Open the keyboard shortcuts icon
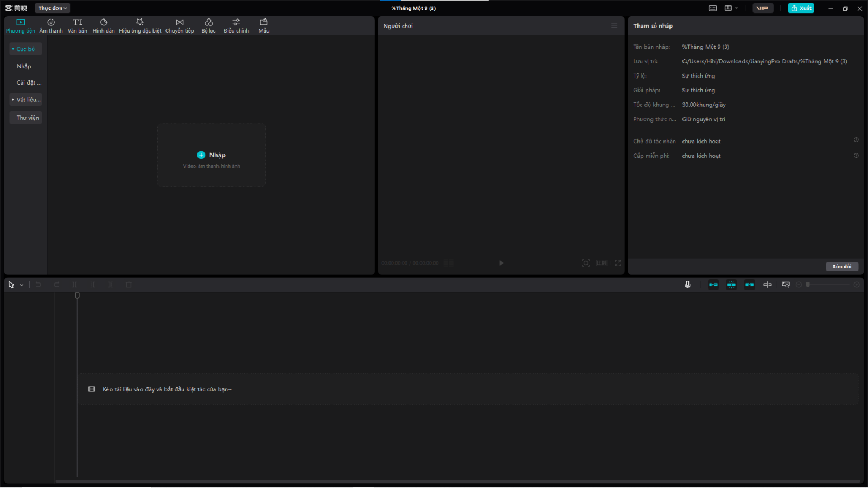 (713, 8)
